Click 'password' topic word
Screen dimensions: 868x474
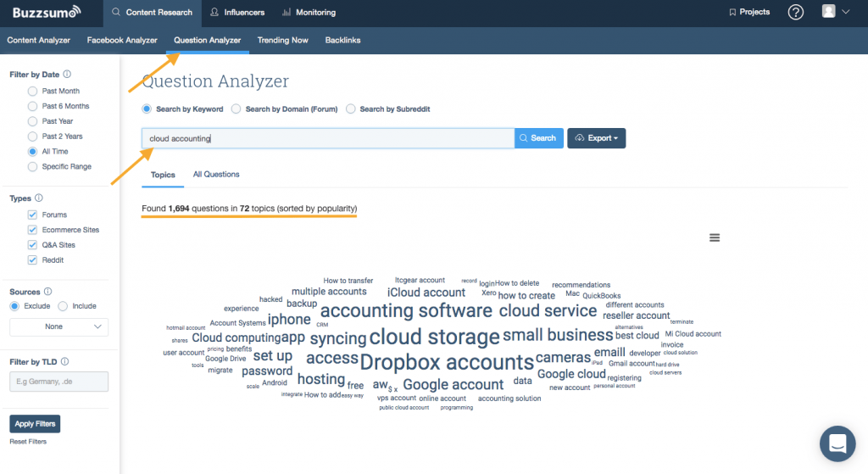[267, 371]
